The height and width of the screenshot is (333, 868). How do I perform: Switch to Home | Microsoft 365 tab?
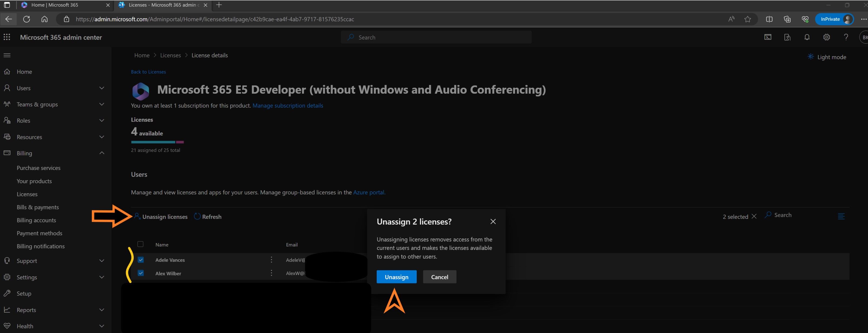pyautogui.click(x=55, y=5)
